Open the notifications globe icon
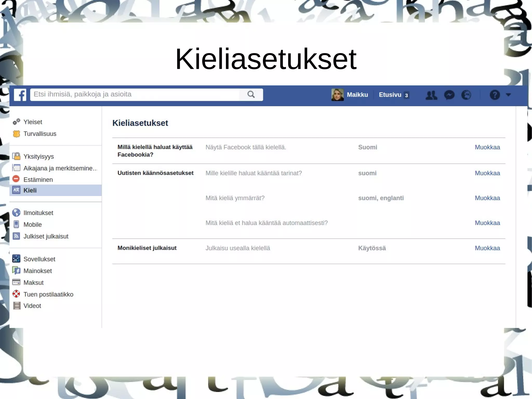 click(x=466, y=95)
